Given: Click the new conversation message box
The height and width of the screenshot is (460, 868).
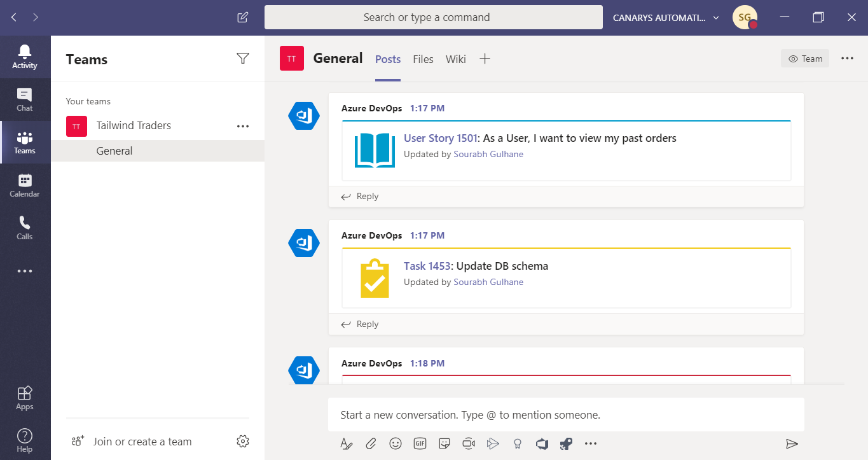Looking at the screenshot, I should point(566,415).
